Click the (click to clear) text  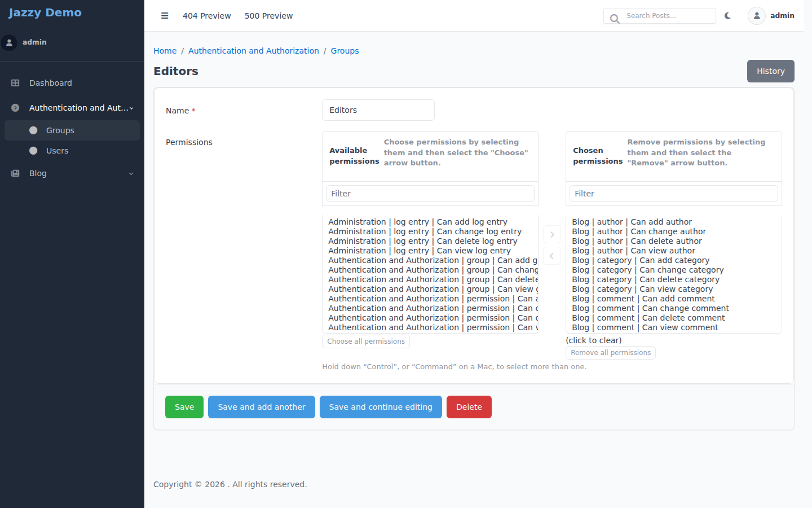click(594, 340)
